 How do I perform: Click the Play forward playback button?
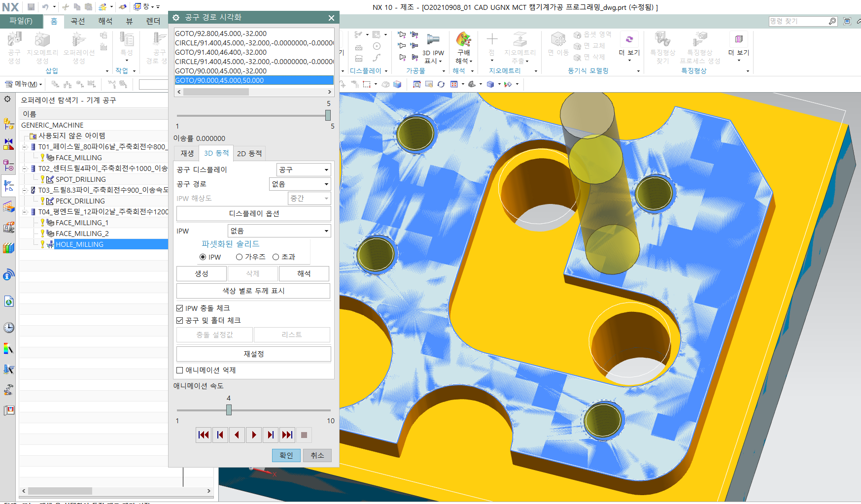(254, 435)
